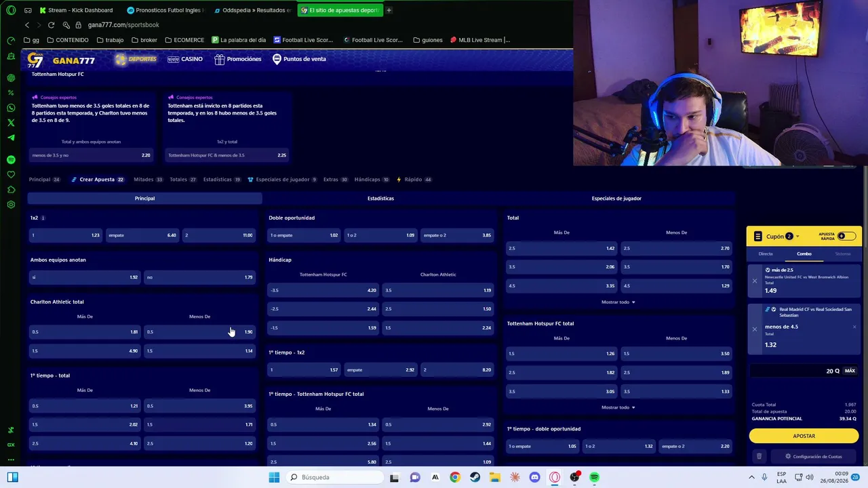Image resolution: width=868 pixels, height=488 pixels.
Task: Switch coupon to Combo tab
Action: tap(804, 254)
